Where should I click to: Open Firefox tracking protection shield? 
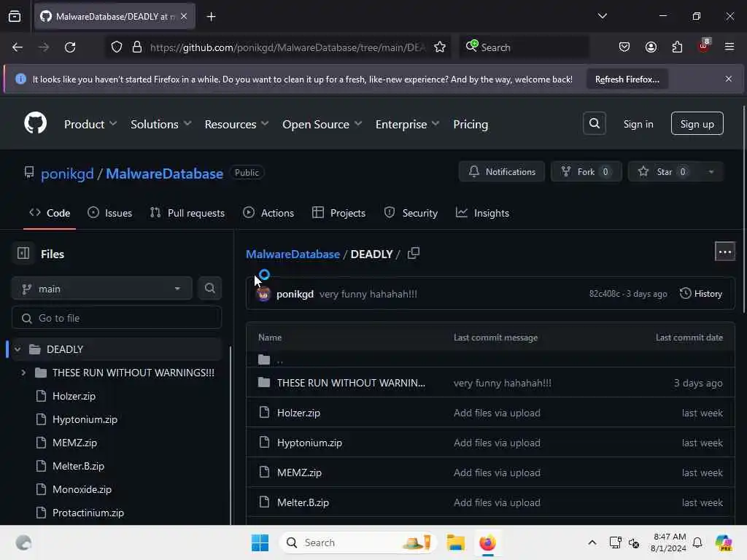[117, 47]
